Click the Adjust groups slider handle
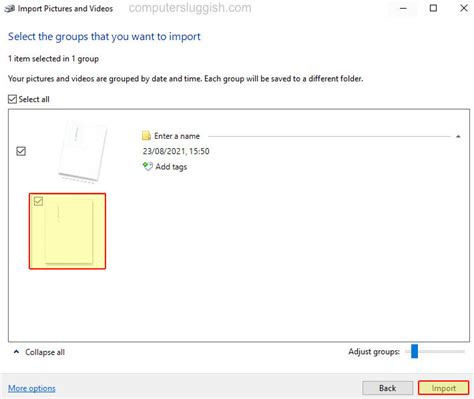Image resolution: width=474 pixels, height=399 pixels. point(414,351)
